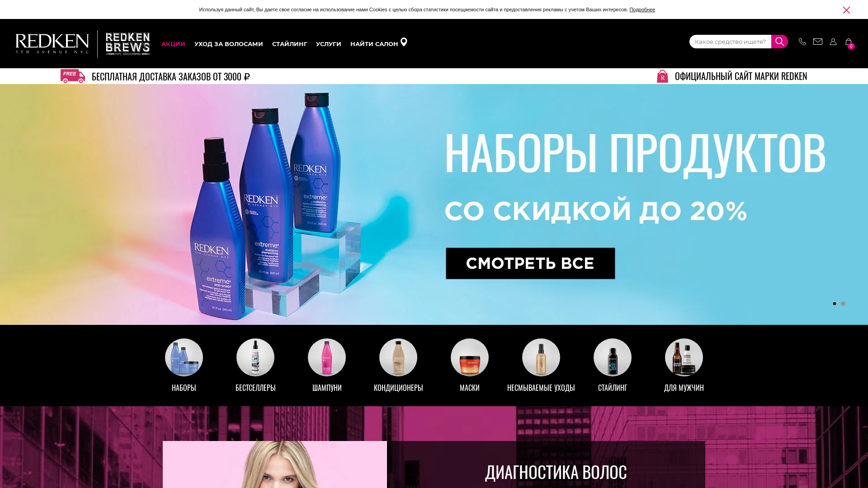Click the free delivery truck icon
868x488 pixels.
click(73, 76)
